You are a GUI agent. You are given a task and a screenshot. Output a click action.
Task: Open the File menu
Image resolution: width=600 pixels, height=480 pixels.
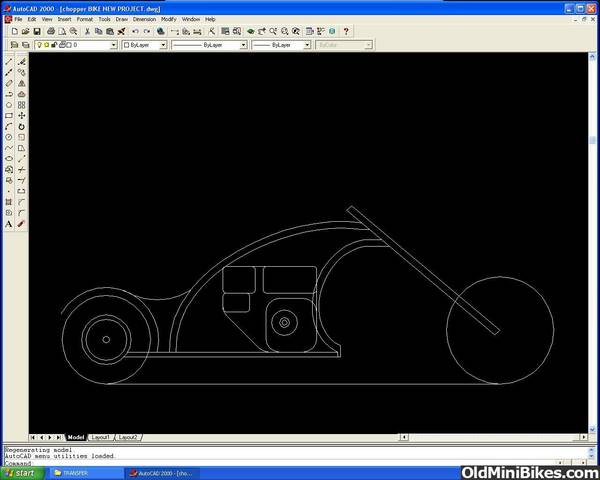[18, 19]
